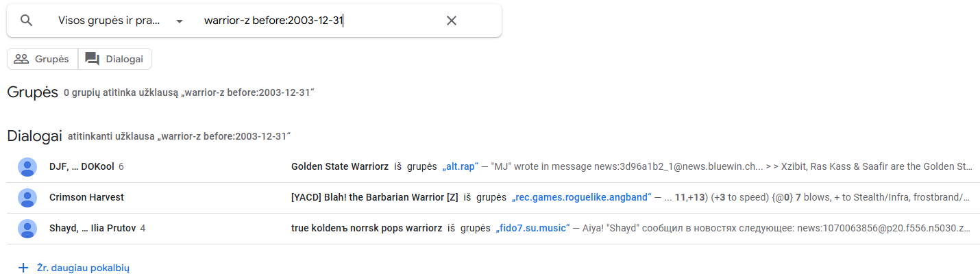Open the „rec.games.roguelike.angband“ group link
980x280 pixels.
click(580, 197)
